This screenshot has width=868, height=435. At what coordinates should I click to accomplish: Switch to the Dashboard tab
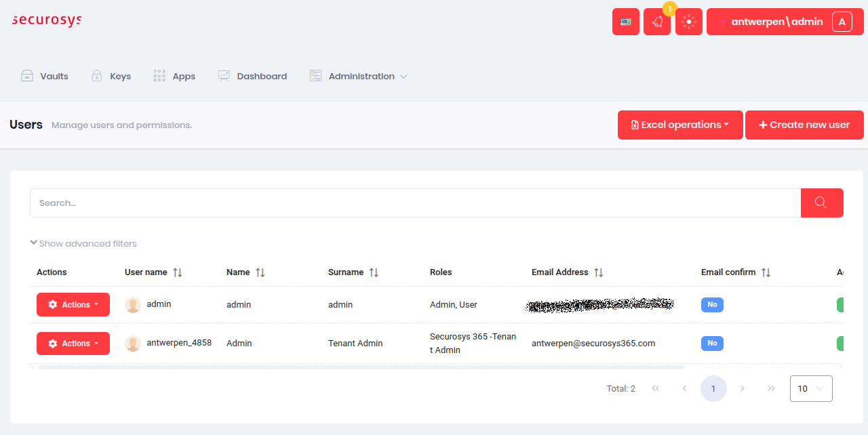pyautogui.click(x=252, y=76)
